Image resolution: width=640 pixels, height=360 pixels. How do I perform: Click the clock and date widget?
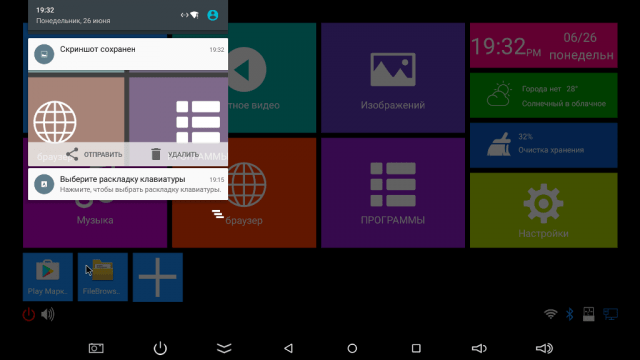click(x=543, y=45)
